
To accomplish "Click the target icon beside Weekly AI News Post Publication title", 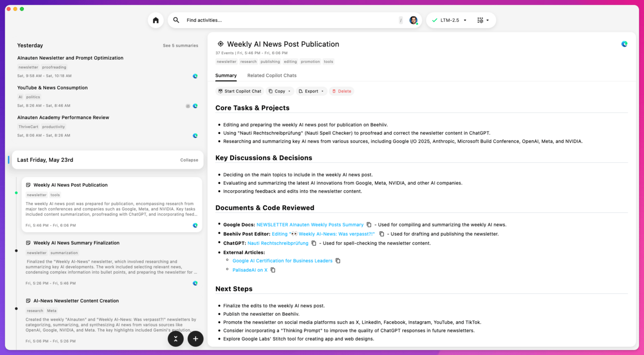I will (x=220, y=44).
